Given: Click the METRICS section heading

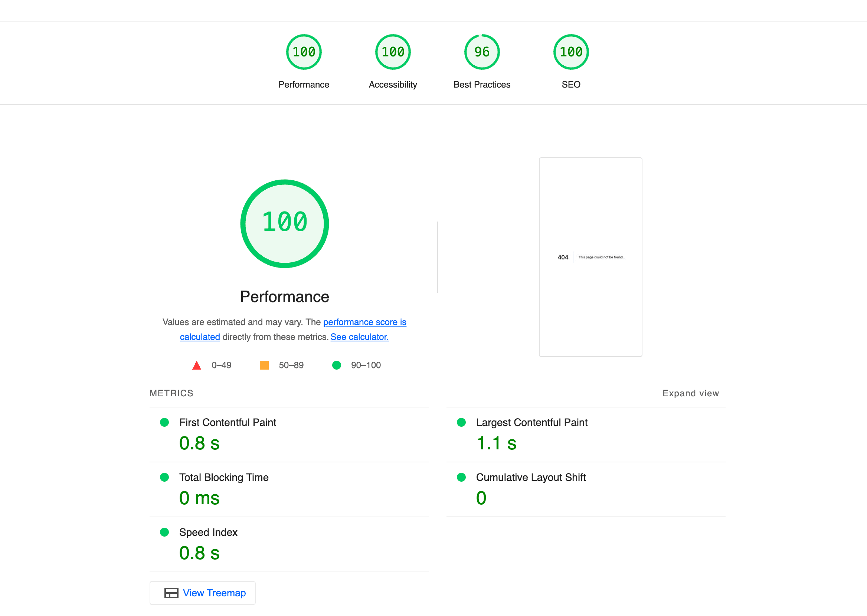Looking at the screenshot, I should pyautogui.click(x=171, y=393).
